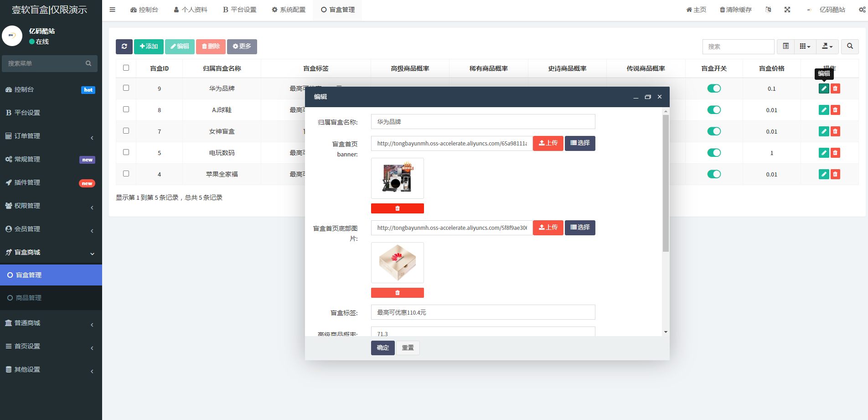Tick the select-all checkbox in the table header
This screenshot has width=868, height=420.
(x=126, y=68)
